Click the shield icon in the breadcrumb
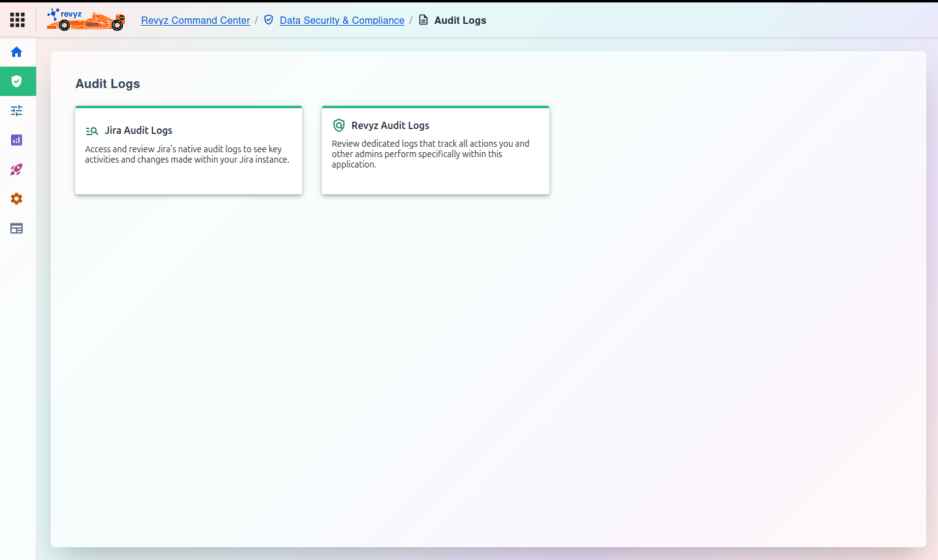This screenshot has height=560, width=938. pyautogui.click(x=269, y=20)
